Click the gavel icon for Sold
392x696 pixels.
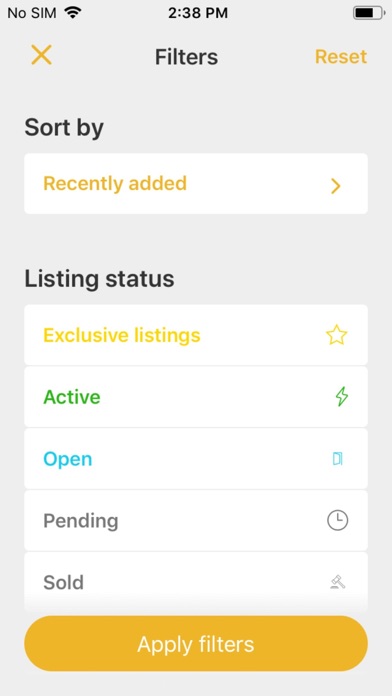click(x=338, y=582)
